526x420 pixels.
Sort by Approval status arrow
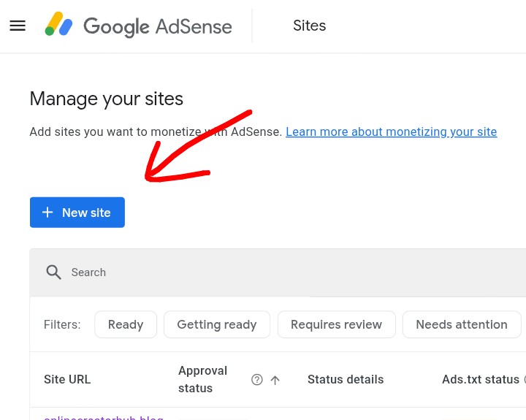pyautogui.click(x=275, y=380)
